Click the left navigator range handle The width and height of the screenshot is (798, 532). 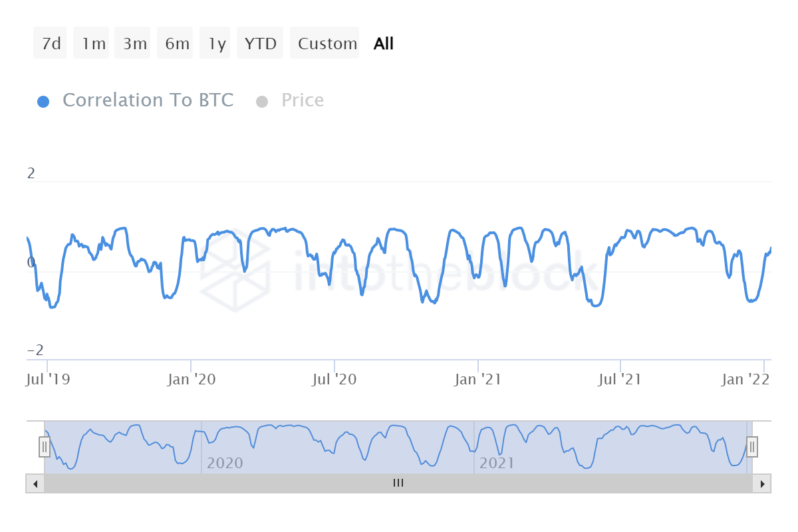45,446
